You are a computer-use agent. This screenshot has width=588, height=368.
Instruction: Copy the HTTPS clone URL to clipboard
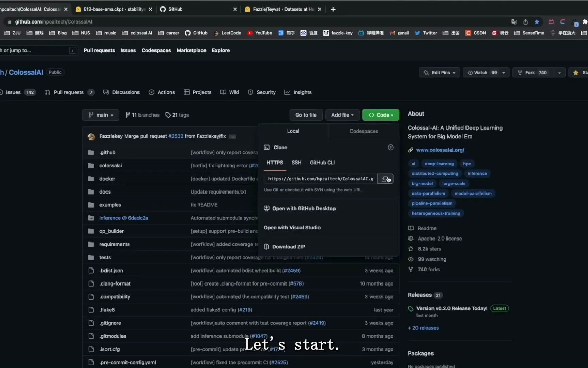click(385, 179)
